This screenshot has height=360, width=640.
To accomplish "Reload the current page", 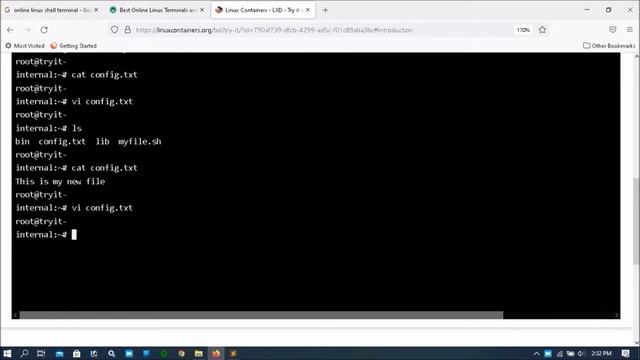I will [44, 30].
